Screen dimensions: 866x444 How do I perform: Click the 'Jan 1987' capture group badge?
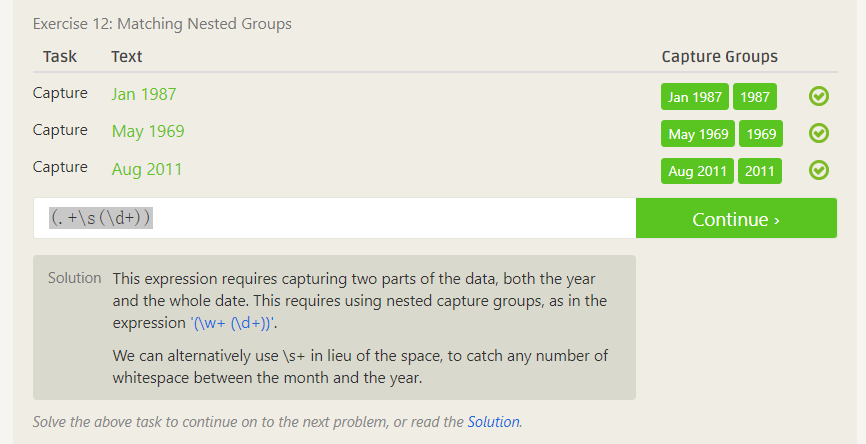coord(694,97)
